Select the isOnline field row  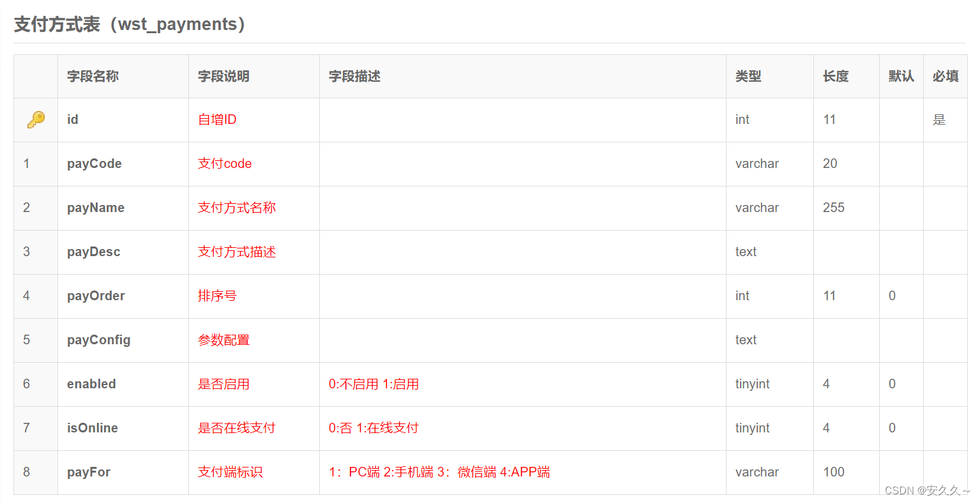[91, 428]
